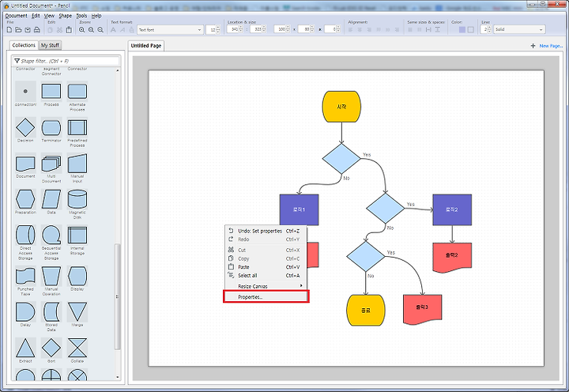This screenshot has height=392, width=569.
Task: Click the Open document folder icon
Action: 18,30
